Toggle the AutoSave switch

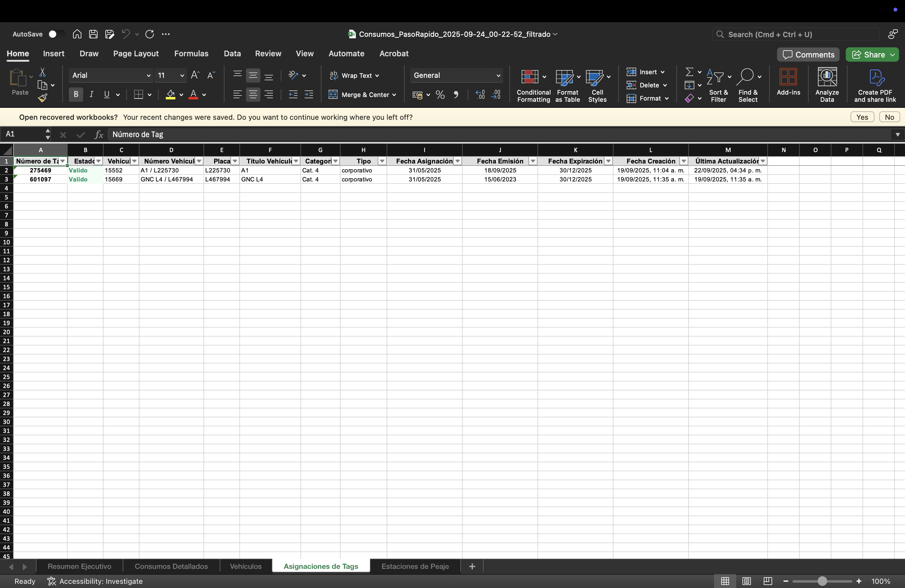click(56, 34)
